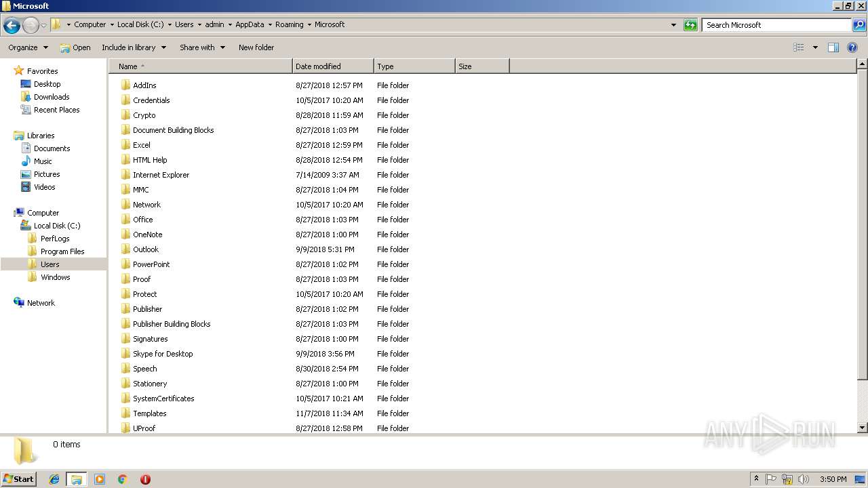
Task: Open Help with the question mark icon
Action: point(852,47)
